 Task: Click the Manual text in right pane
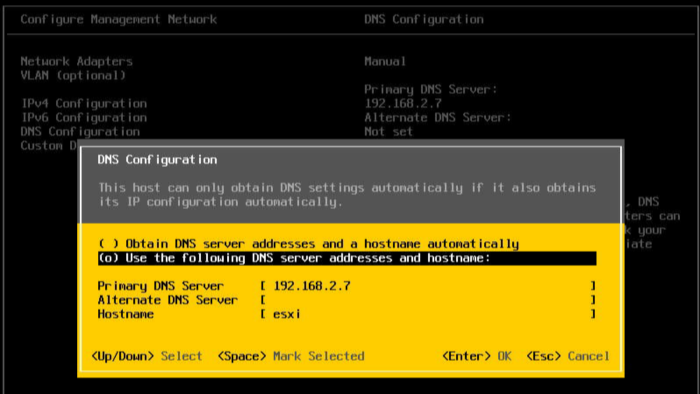[x=385, y=61]
